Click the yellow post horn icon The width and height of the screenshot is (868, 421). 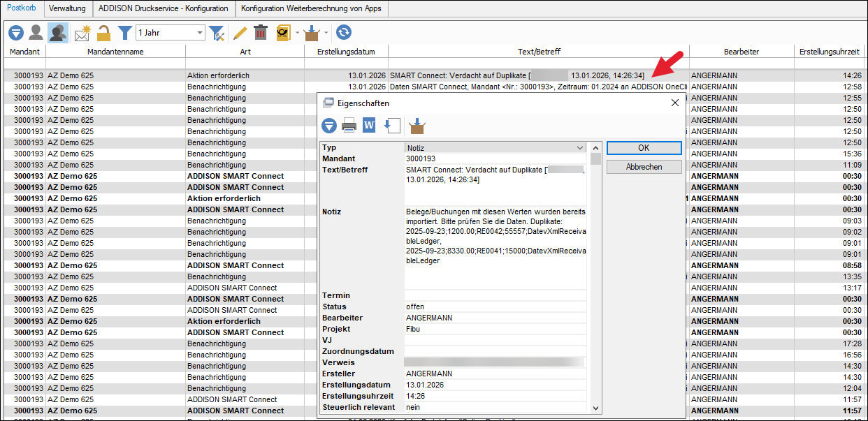click(283, 32)
